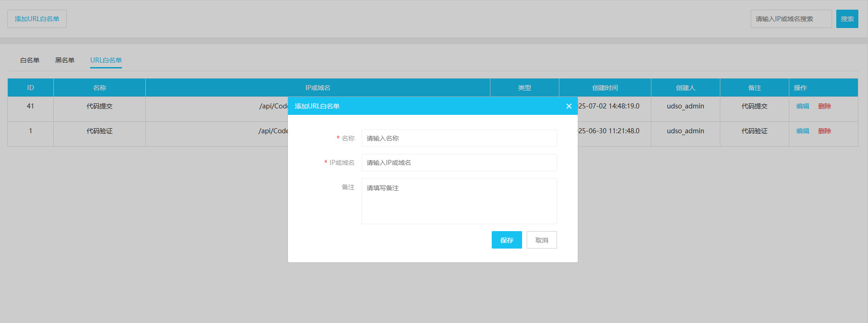Select the udso_admin cell in row 41
The width and height of the screenshot is (868, 323).
pos(685,106)
